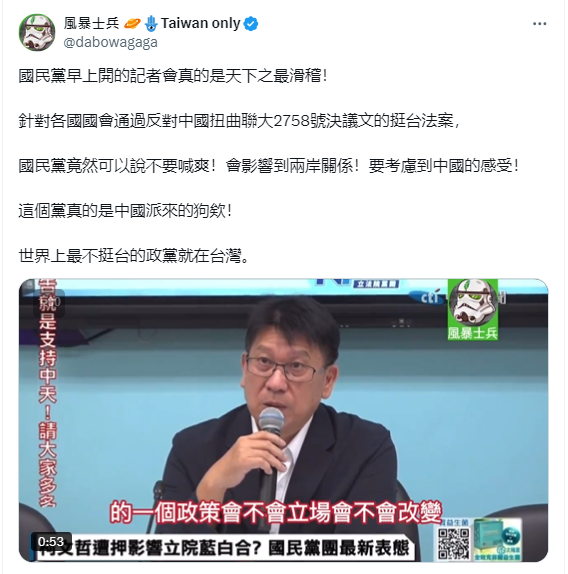Open the 風暴士兵 display name link
The image size is (568, 574).
coord(91,24)
